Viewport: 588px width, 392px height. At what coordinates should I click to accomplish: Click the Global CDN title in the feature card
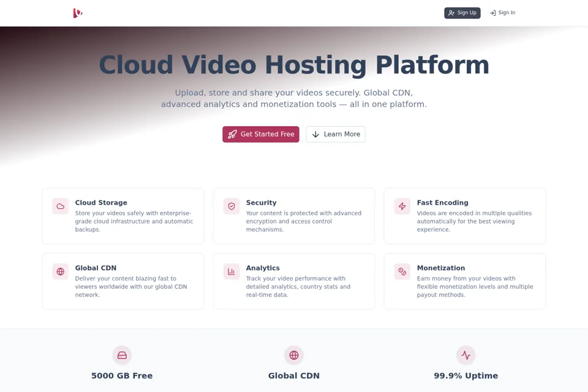pyautogui.click(x=96, y=268)
